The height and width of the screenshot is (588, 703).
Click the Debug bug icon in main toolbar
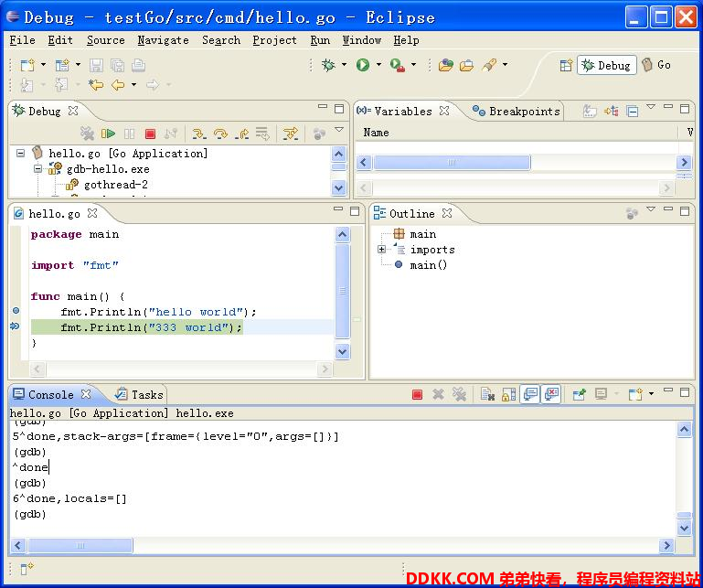pyautogui.click(x=328, y=65)
